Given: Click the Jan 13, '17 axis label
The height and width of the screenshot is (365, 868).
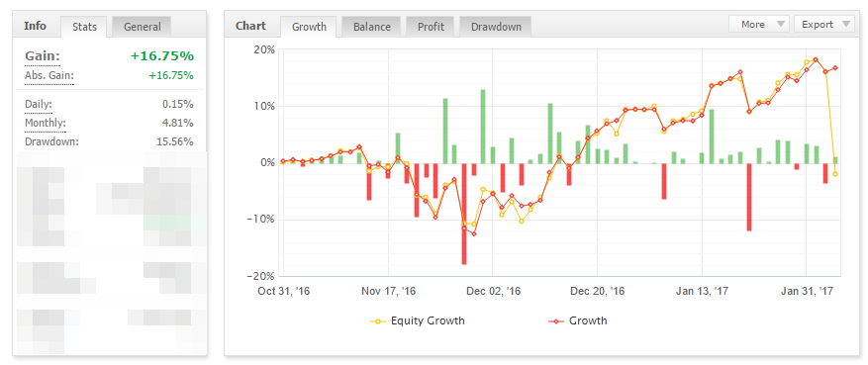Looking at the screenshot, I should [702, 292].
